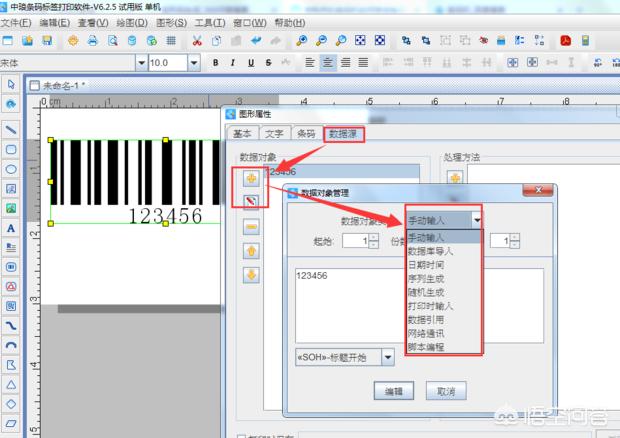This screenshot has height=438, width=620.
Task: Click the yellow plus under 处理方法
Action: pos(455,178)
